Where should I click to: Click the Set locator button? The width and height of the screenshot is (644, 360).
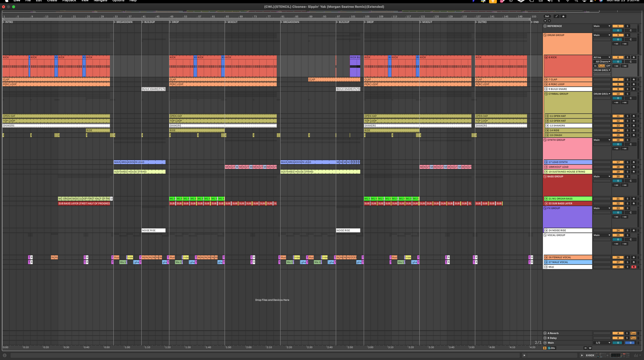(x=547, y=16)
